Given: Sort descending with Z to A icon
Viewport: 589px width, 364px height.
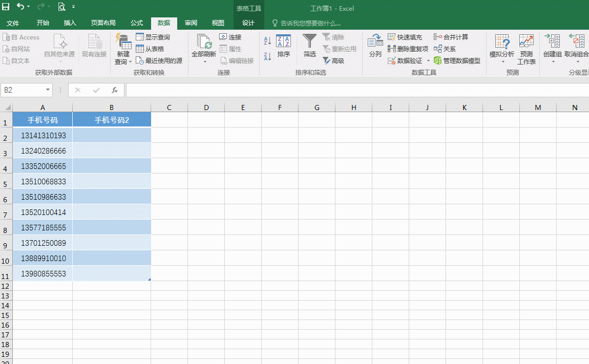Looking at the screenshot, I should tap(267, 57).
